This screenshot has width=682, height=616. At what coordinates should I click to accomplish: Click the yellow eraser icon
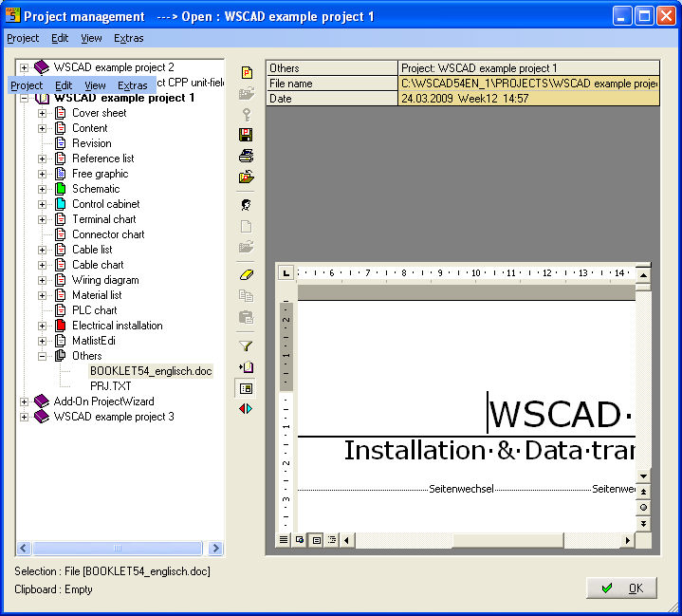[247, 275]
